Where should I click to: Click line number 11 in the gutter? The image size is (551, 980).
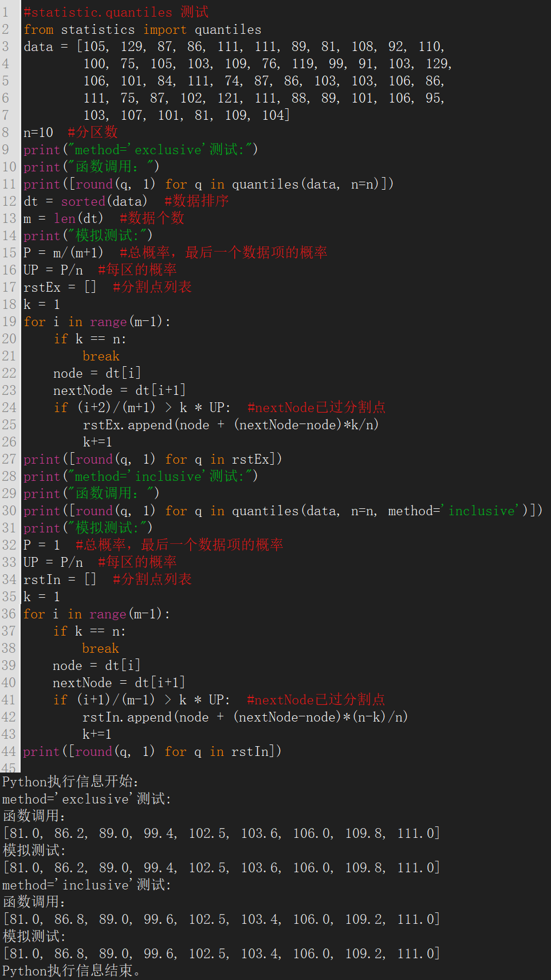point(9,184)
